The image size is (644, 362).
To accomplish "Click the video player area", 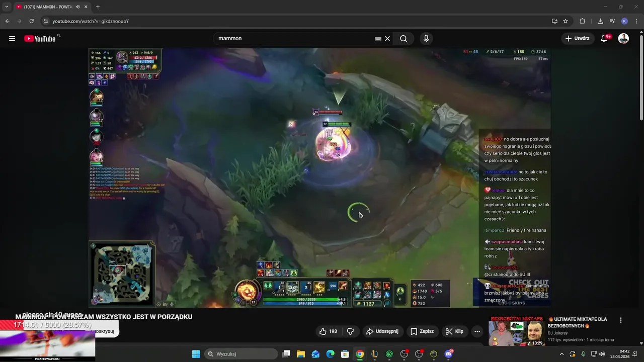I will pos(319,177).
